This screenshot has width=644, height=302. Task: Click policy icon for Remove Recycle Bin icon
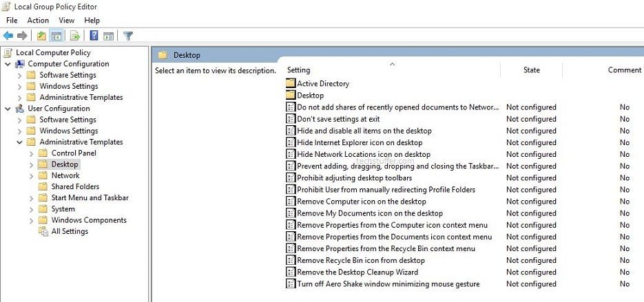click(x=291, y=260)
